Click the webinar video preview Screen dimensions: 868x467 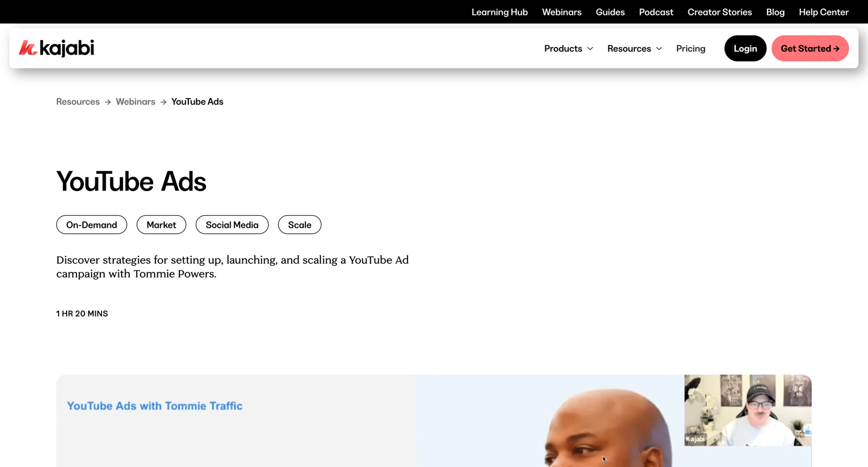(x=434, y=421)
